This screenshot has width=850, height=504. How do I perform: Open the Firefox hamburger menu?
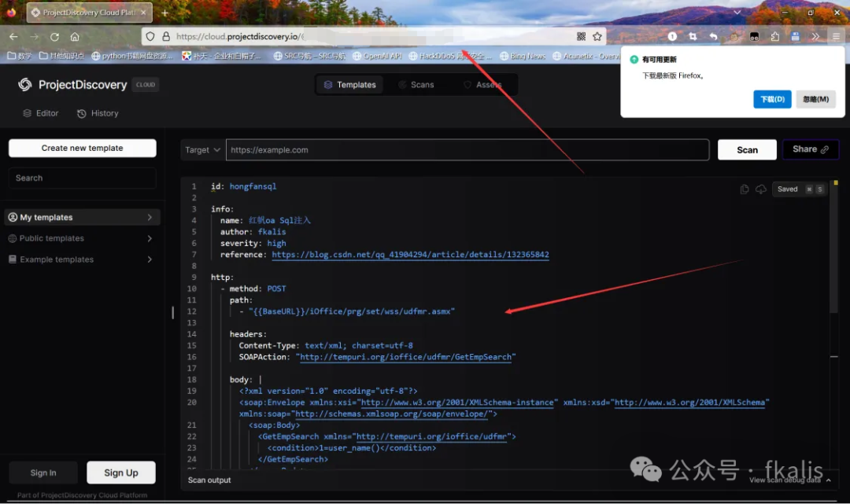[836, 36]
